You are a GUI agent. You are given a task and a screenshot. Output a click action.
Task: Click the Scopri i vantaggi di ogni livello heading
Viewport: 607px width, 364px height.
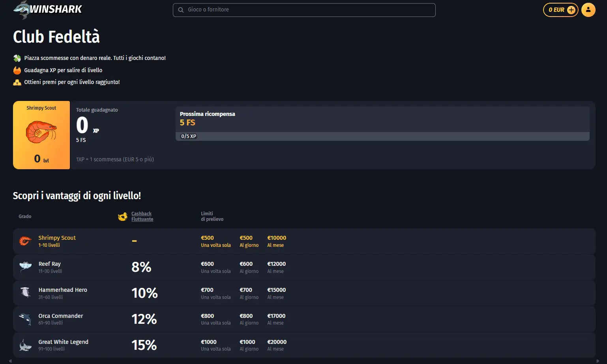(x=77, y=196)
